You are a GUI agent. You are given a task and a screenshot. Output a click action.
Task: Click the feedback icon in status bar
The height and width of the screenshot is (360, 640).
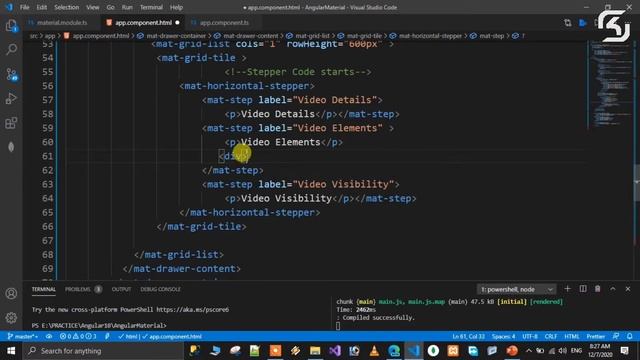[x=616, y=337]
